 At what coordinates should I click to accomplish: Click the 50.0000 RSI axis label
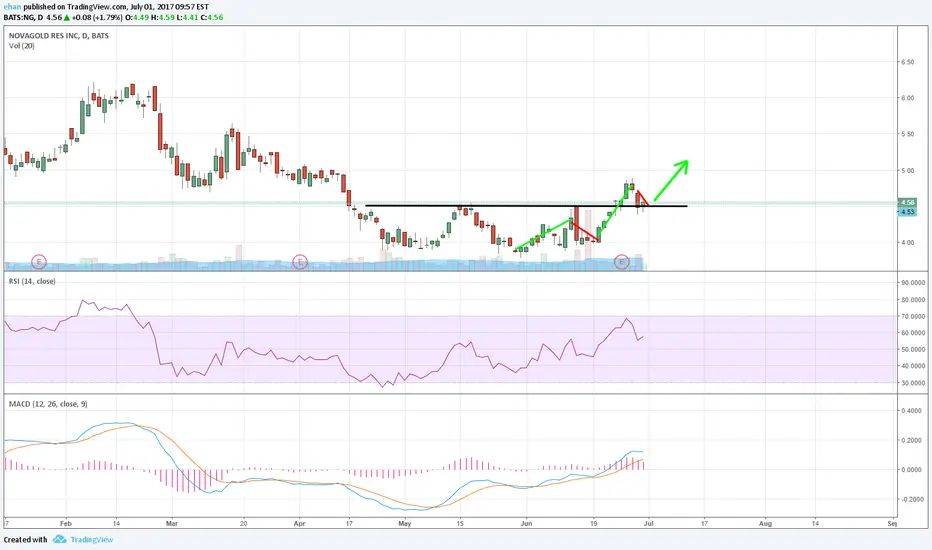[913, 350]
